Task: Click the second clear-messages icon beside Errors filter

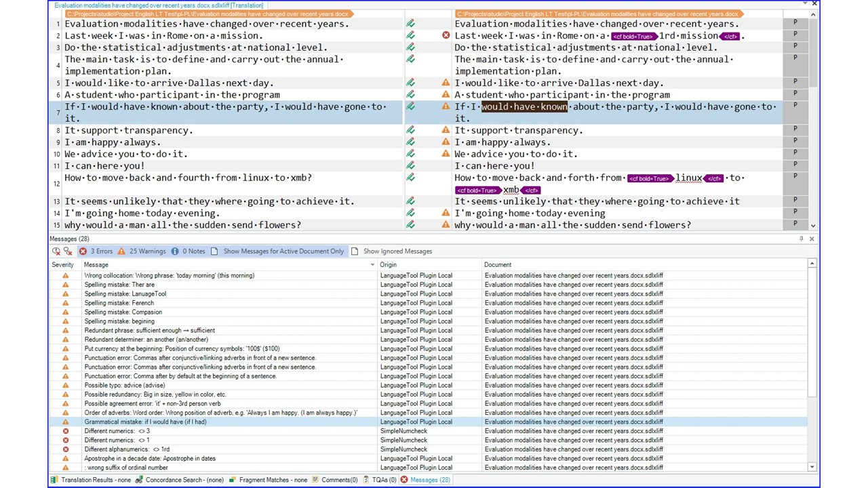Action: click(68, 251)
